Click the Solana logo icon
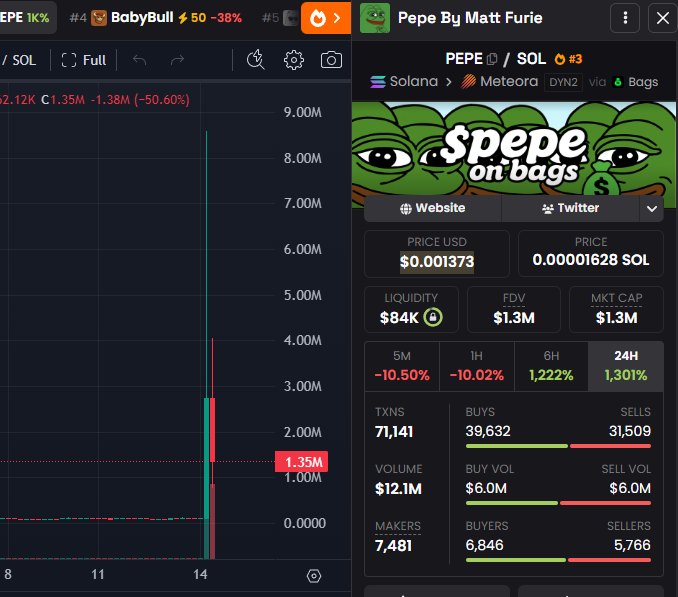 click(x=378, y=82)
